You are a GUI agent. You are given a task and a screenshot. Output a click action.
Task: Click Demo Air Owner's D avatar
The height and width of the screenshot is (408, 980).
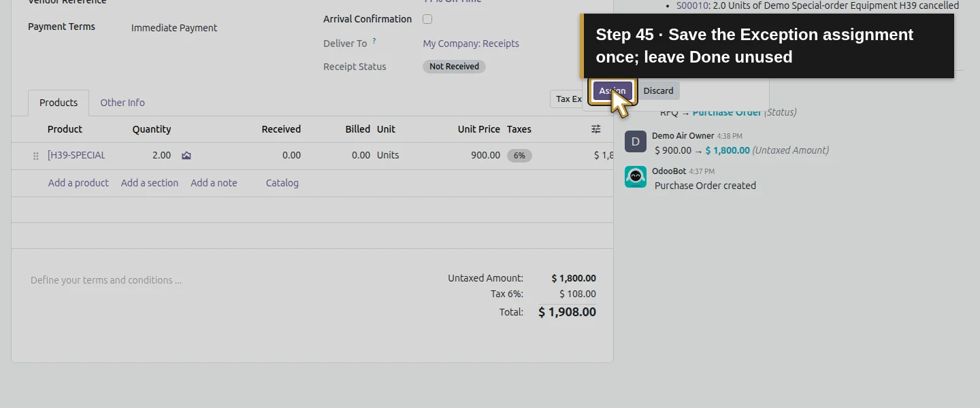(636, 141)
